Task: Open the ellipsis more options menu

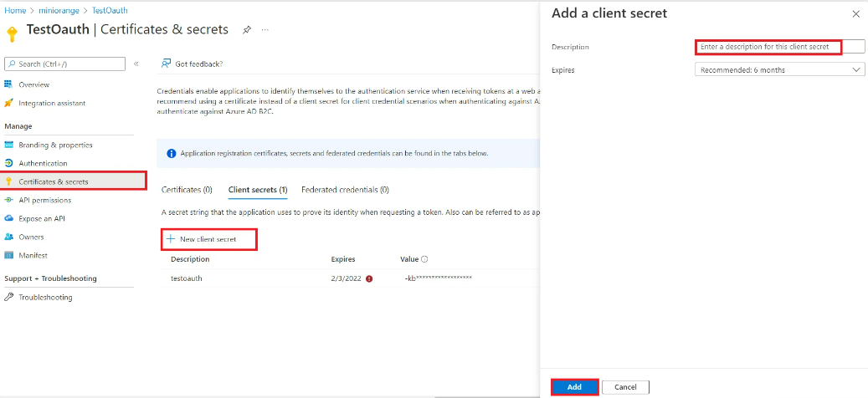Action: point(265,30)
